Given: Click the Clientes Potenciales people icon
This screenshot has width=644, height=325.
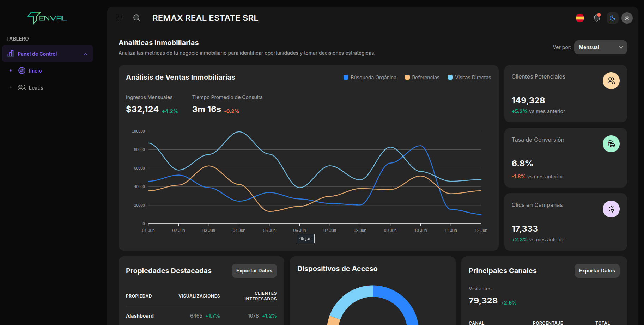Looking at the screenshot, I should 611,81.
